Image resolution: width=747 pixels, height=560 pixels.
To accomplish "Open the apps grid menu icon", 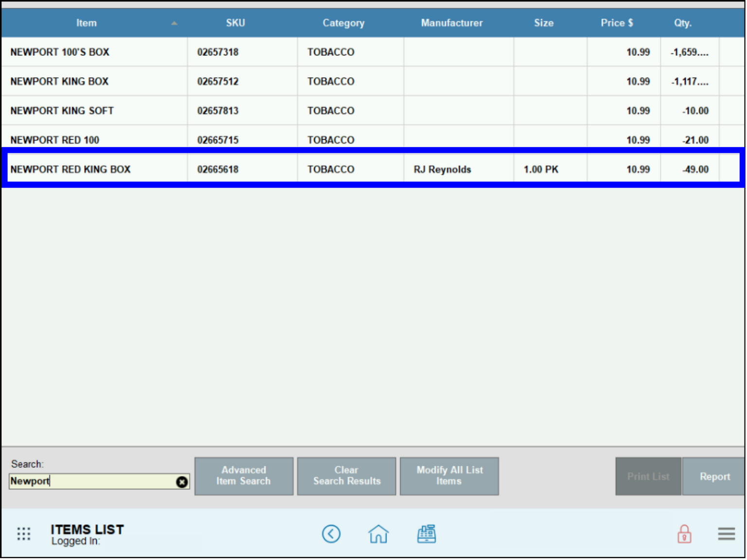I will pyautogui.click(x=24, y=534).
